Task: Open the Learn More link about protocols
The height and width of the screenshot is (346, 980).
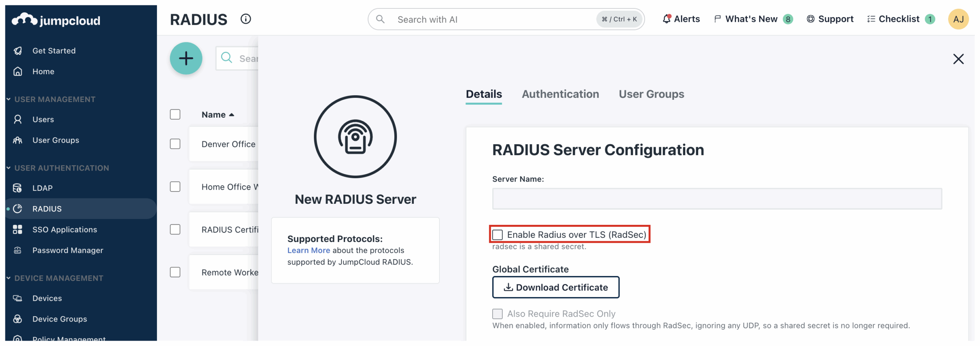Action: 309,250
